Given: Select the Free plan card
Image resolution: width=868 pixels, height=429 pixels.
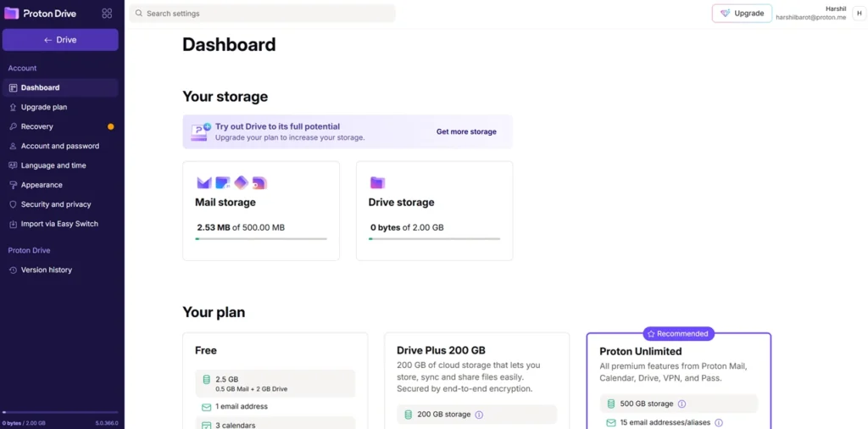Looking at the screenshot, I should point(275,381).
